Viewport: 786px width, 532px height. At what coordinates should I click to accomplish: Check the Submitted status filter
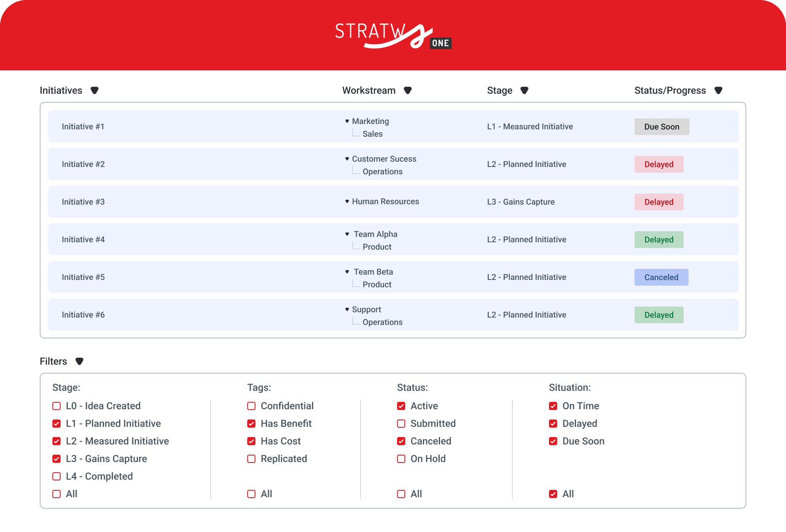tap(401, 424)
